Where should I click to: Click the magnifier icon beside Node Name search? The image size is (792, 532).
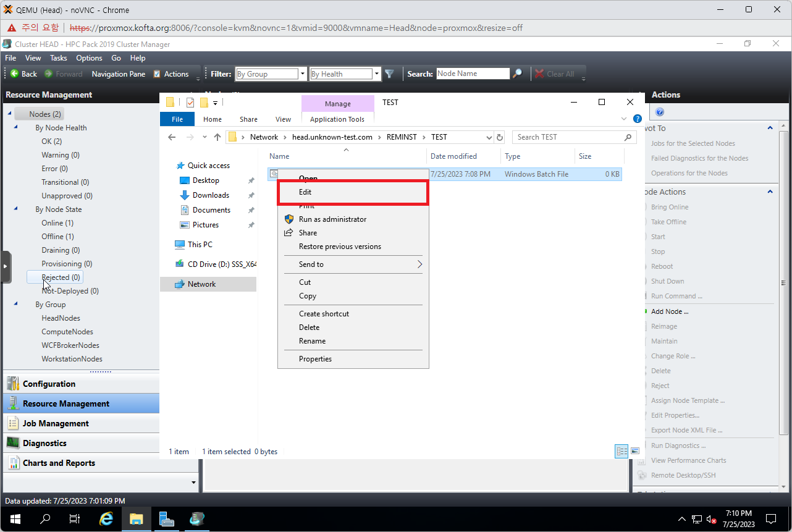pos(518,74)
